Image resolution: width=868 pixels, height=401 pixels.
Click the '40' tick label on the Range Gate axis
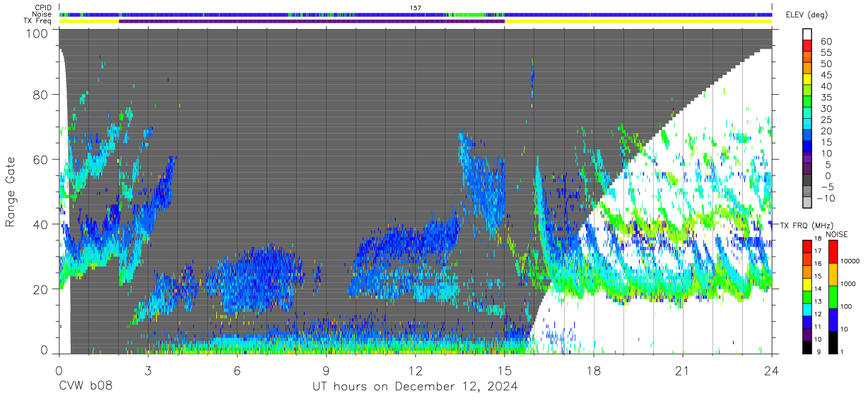41,224
